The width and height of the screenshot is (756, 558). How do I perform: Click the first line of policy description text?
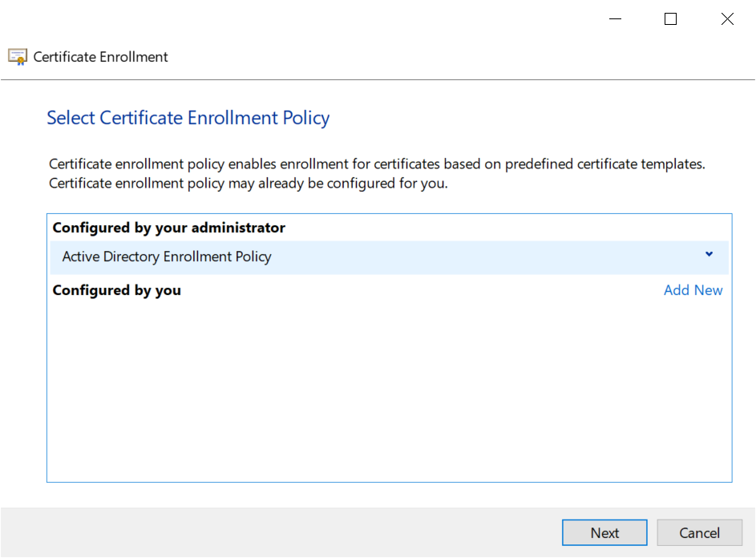377,164
